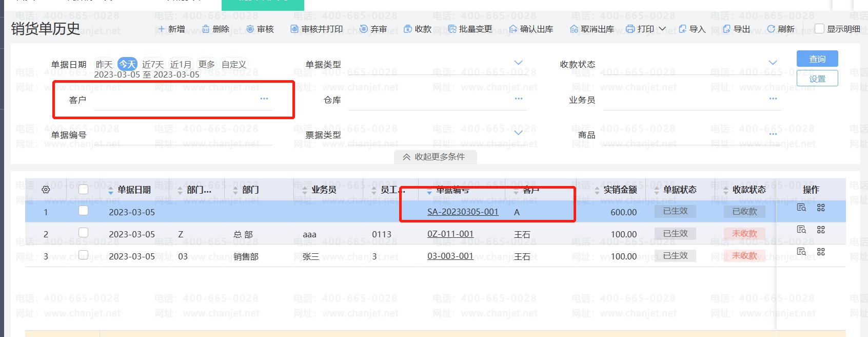
Task: Open the 商品 lookup ellipsis
Action: (773, 134)
